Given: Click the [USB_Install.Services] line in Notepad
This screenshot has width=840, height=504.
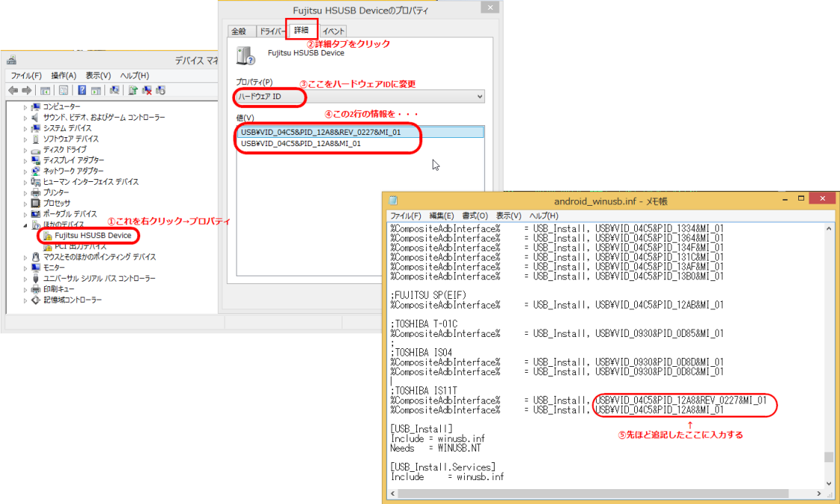Looking at the screenshot, I should coord(443,467).
